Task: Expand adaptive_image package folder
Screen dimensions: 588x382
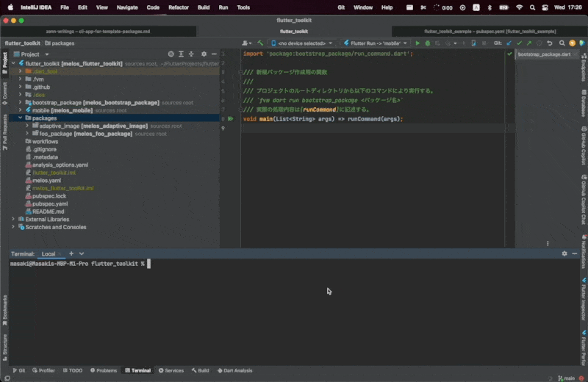Action: (27, 126)
